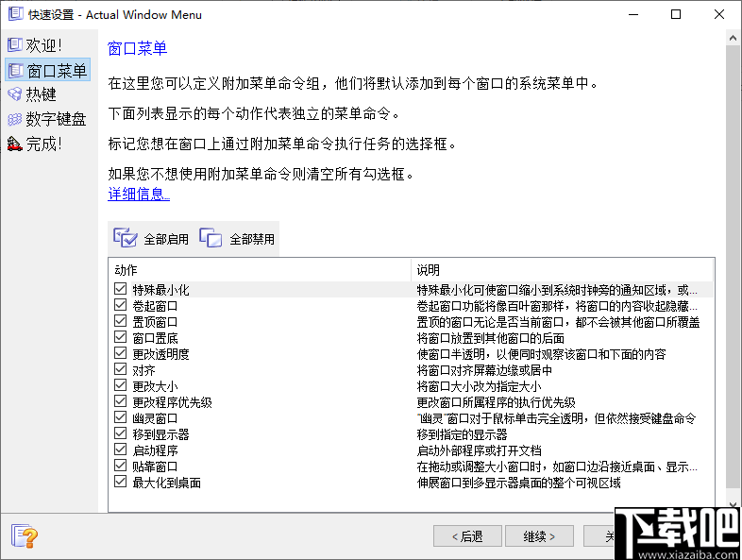Click description 将窗口对齐屏幕边缘或居中
This screenshot has height=560, width=742.
click(484, 370)
